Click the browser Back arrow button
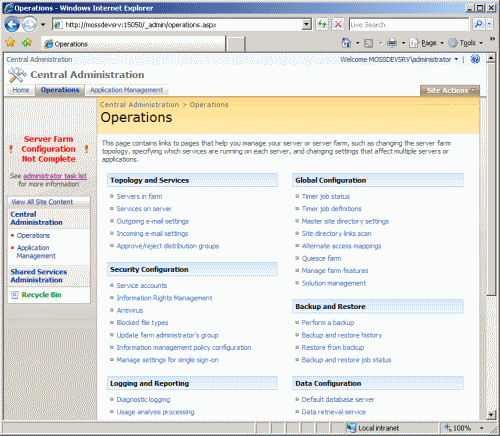 point(12,25)
